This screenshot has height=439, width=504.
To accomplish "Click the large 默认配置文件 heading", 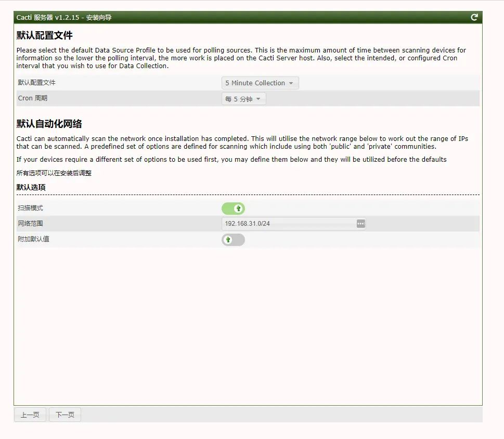I will (x=44, y=35).
